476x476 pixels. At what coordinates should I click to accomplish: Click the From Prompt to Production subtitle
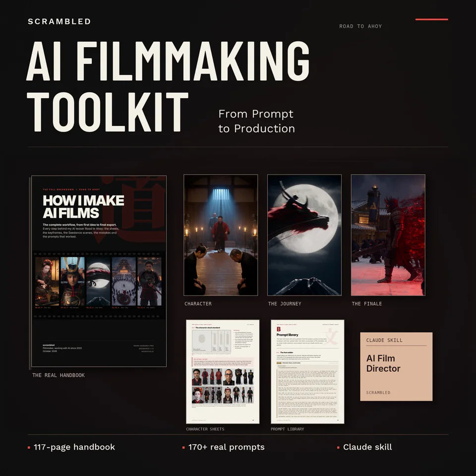(256, 121)
